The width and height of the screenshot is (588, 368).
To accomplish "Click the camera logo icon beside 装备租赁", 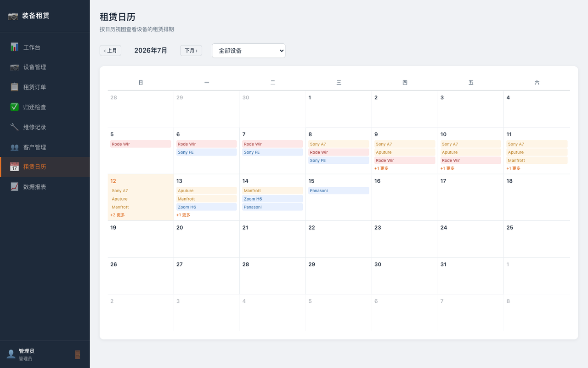I will tap(13, 16).
